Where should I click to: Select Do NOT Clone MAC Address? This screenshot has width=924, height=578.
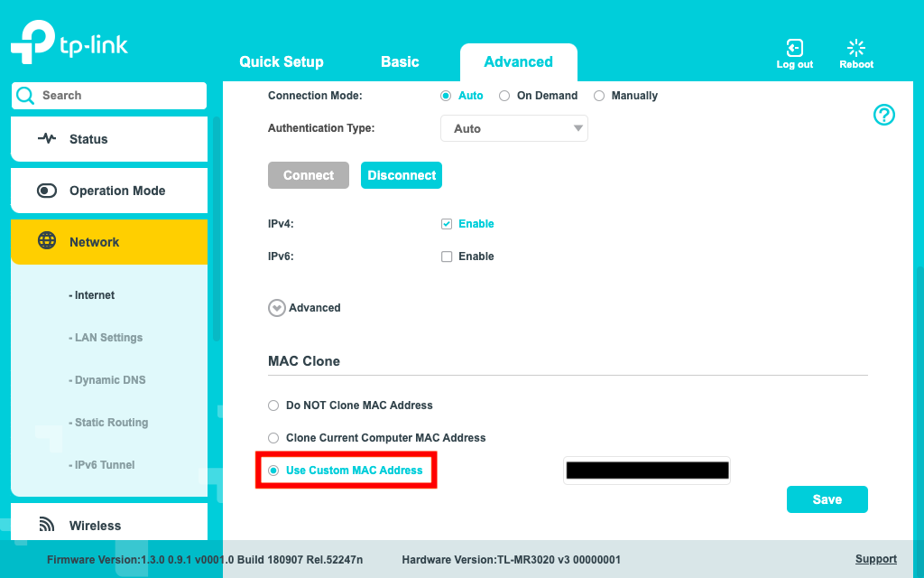(x=273, y=406)
